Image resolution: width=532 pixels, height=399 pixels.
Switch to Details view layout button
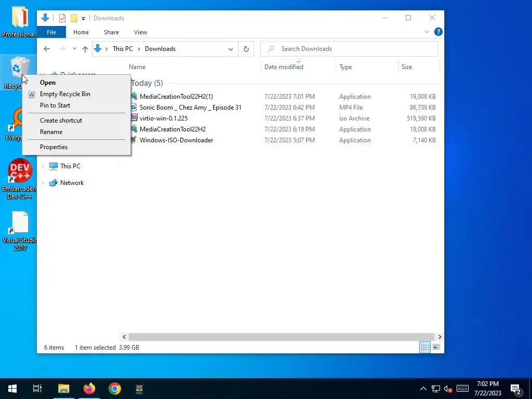tap(425, 347)
